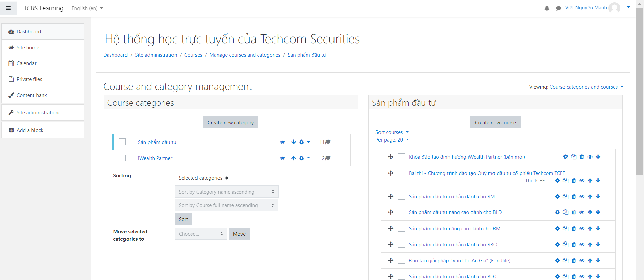The height and width of the screenshot is (280, 644).
Task: Move Sản phẩm đầu tư category down
Action: (x=294, y=142)
